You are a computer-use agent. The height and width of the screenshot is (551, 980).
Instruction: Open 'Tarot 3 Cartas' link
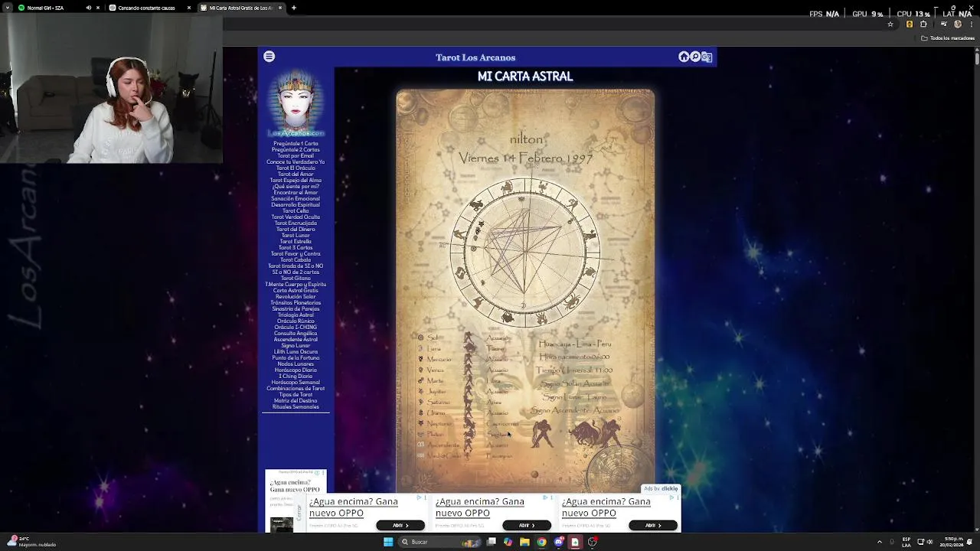[x=296, y=248]
